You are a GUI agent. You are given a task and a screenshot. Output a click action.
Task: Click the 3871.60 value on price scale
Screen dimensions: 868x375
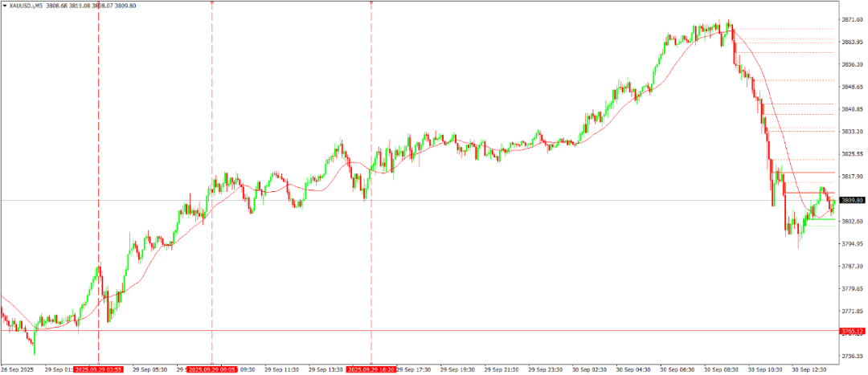point(851,19)
